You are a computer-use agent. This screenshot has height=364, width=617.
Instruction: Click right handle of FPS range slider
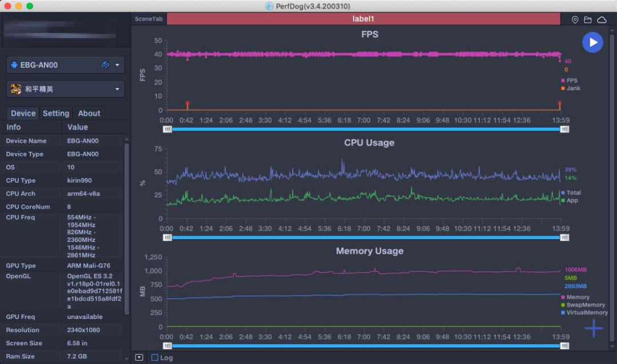[564, 130]
